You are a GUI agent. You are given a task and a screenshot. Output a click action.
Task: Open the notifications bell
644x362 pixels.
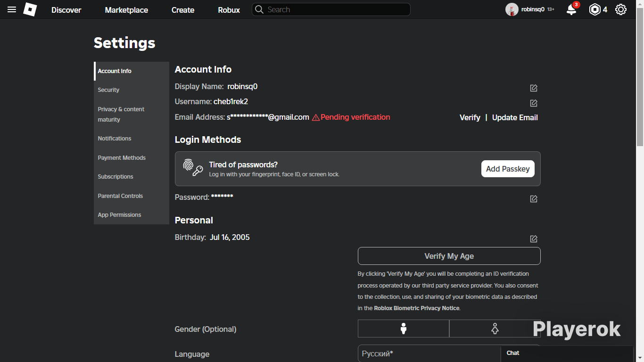tap(571, 9)
